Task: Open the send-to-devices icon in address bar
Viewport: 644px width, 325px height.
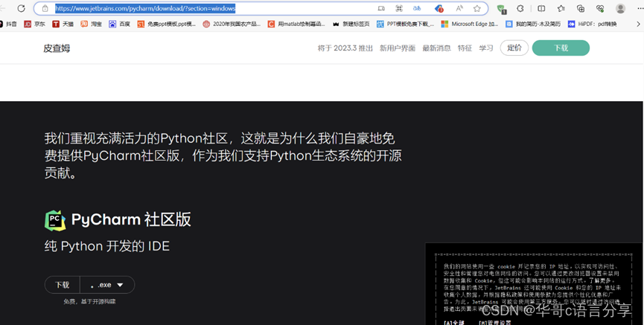Action: 381,8
